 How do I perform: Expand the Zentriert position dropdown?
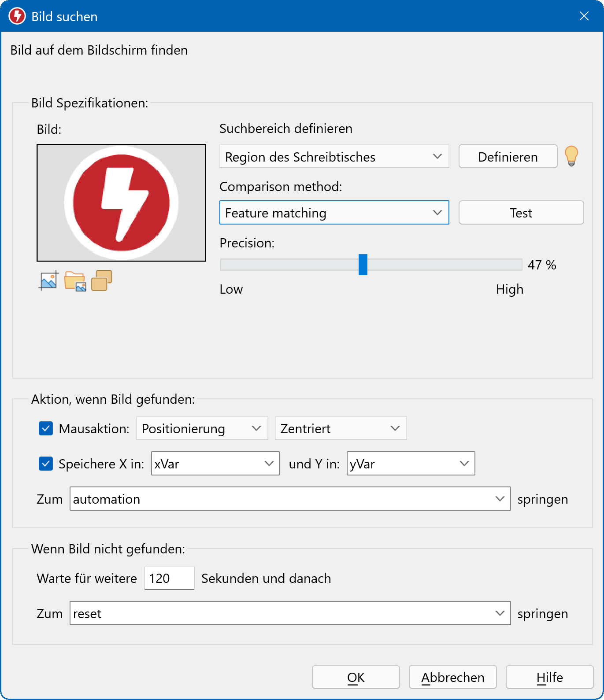click(x=341, y=428)
